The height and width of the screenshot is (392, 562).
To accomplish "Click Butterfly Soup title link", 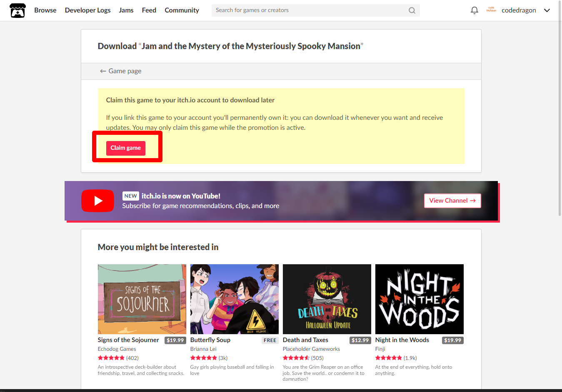I will (210, 340).
